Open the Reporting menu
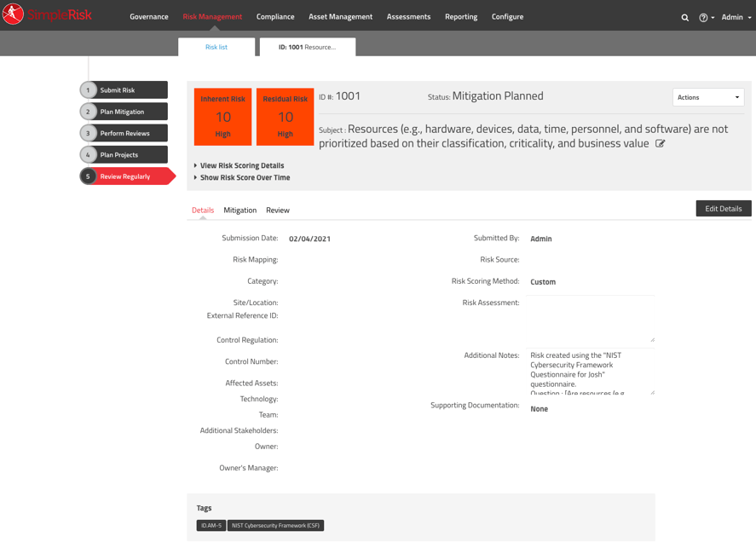This screenshot has width=756, height=548. click(x=460, y=16)
